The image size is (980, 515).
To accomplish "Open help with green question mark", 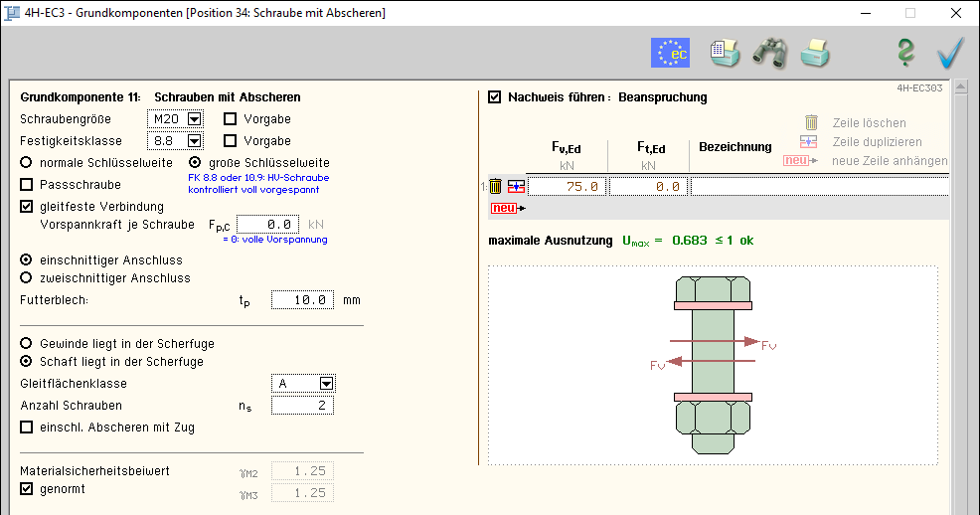I will 905,53.
